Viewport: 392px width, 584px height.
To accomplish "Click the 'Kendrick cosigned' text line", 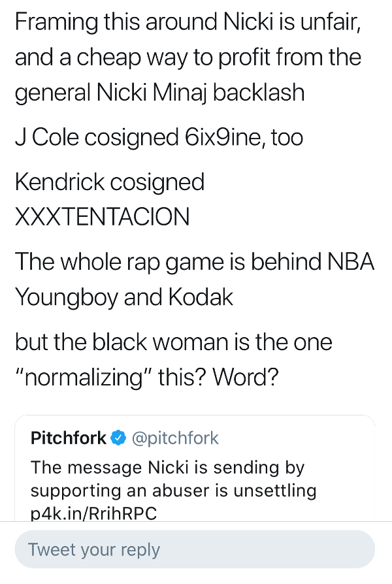I will point(110,182).
